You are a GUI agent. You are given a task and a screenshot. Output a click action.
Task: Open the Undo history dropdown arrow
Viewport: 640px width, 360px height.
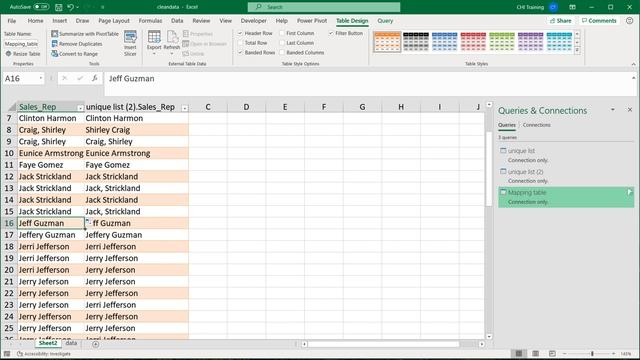[78, 7]
